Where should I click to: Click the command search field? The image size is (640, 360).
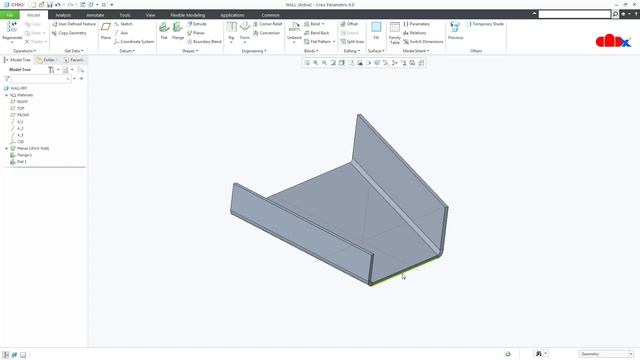pyautogui.click(x=574, y=14)
